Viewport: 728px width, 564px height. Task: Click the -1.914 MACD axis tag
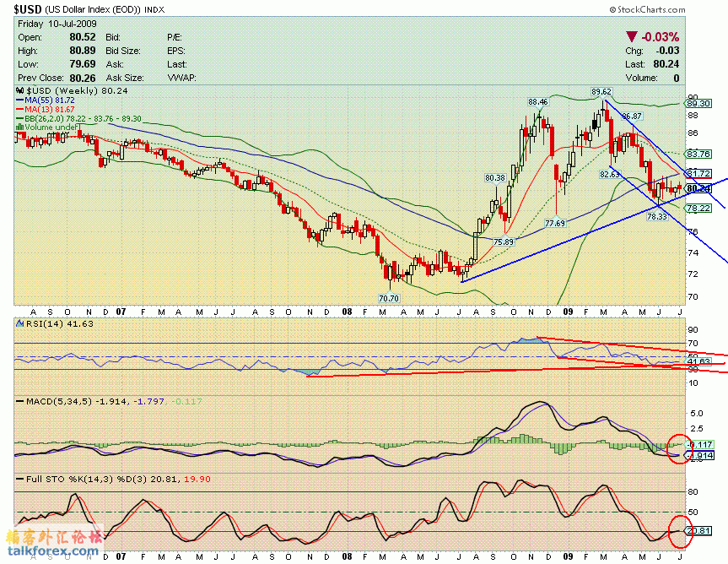(x=699, y=455)
